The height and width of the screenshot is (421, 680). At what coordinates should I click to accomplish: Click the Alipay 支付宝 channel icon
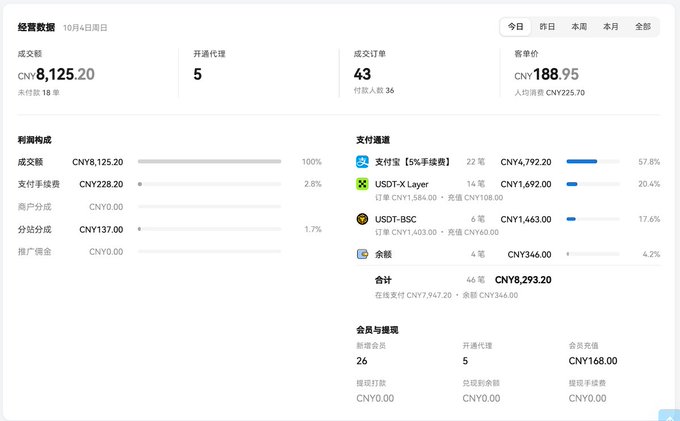click(362, 162)
